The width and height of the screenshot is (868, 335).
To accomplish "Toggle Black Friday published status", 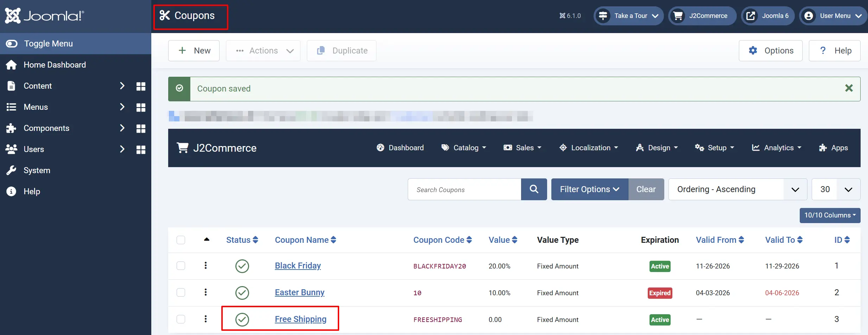I will point(242,266).
